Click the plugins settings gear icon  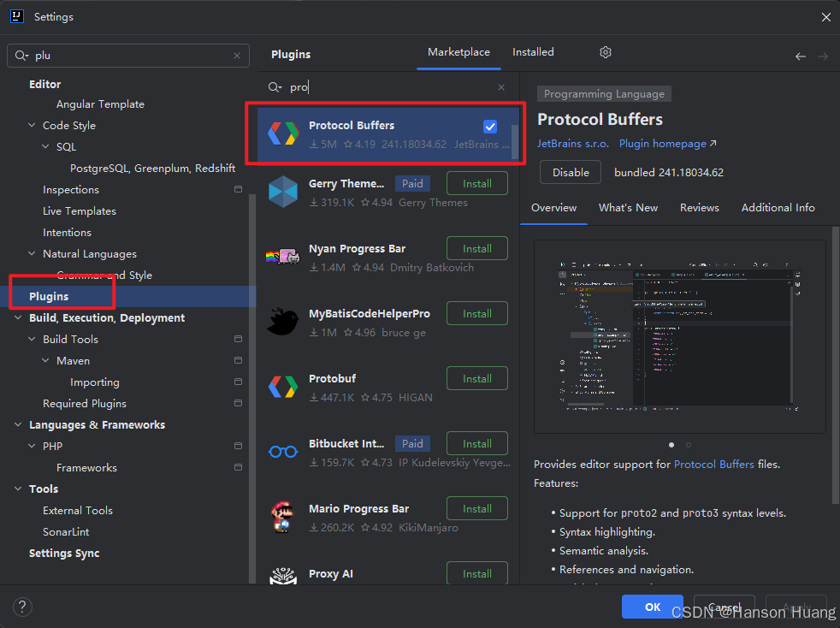(606, 52)
